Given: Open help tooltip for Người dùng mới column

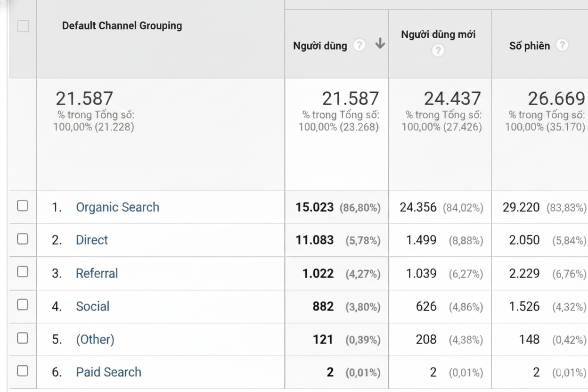Looking at the screenshot, I should tap(438, 50).
